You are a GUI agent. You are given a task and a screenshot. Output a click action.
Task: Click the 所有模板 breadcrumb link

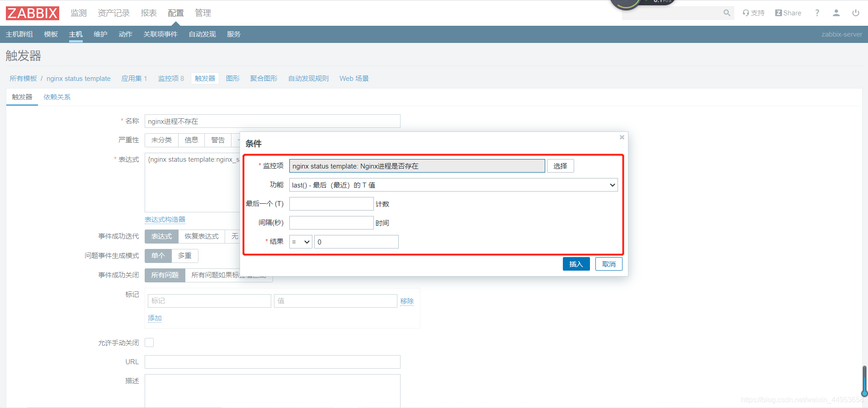24,79
